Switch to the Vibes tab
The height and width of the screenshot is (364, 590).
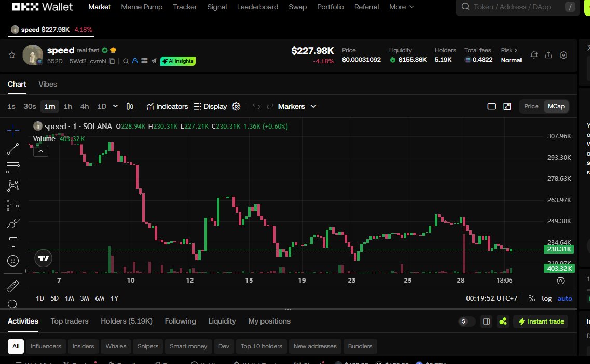48,84
